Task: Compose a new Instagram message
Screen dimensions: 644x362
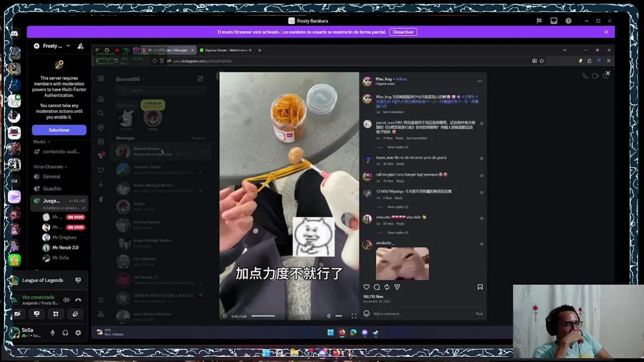Action: pyautogui.click(x=200, y=79)
